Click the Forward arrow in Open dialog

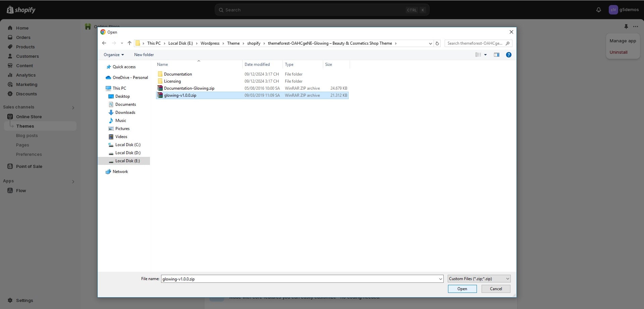tap(114, 43)
